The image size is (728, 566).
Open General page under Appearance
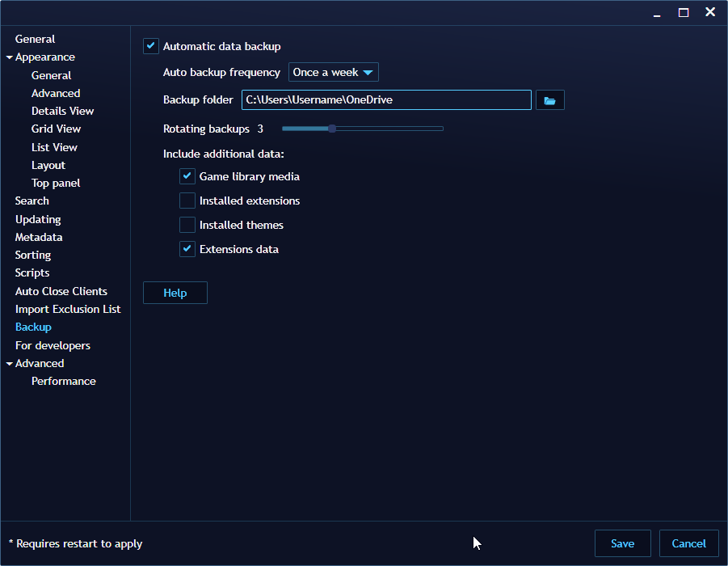(51, 75)
